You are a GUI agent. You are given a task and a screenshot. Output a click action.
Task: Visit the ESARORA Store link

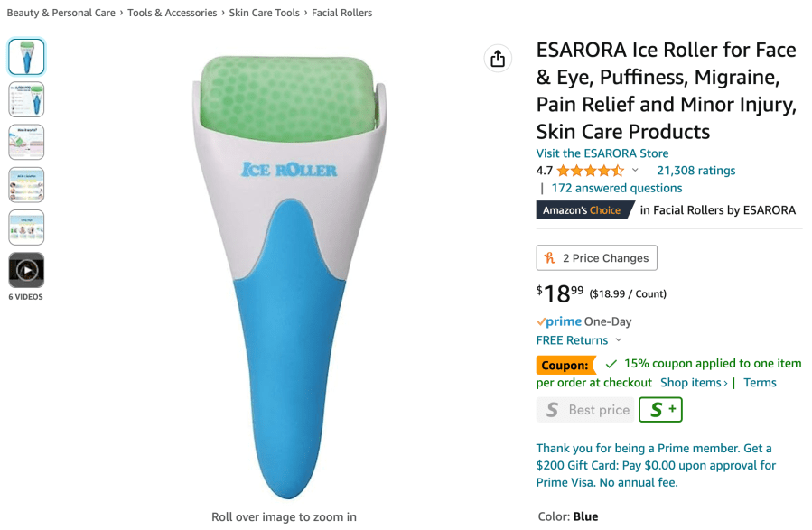(x=602, y=153)
